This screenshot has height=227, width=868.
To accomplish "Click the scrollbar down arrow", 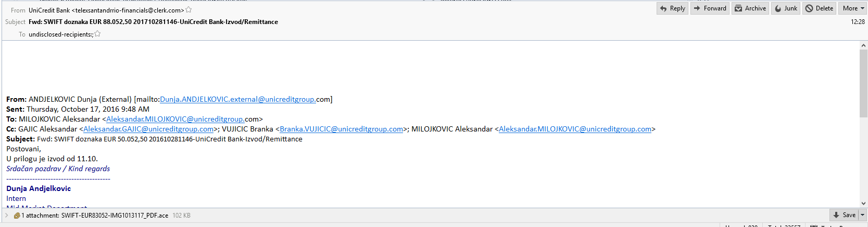I will coord(863,204).
